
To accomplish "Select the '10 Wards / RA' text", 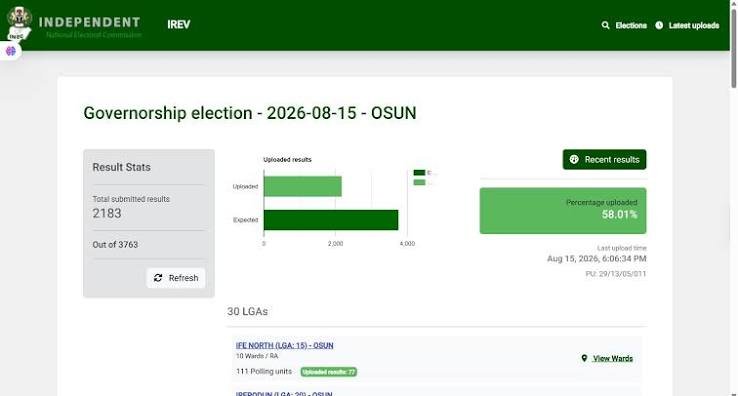I will tap(257, 356).
